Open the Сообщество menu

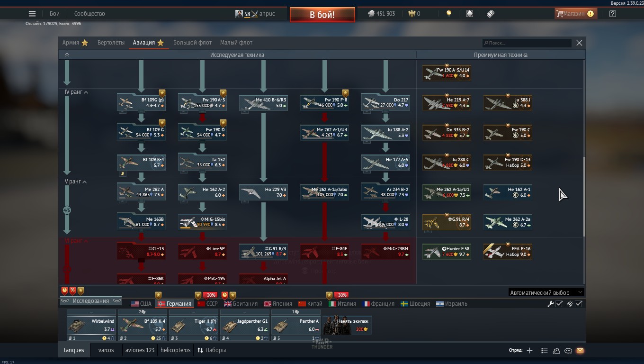89,14
